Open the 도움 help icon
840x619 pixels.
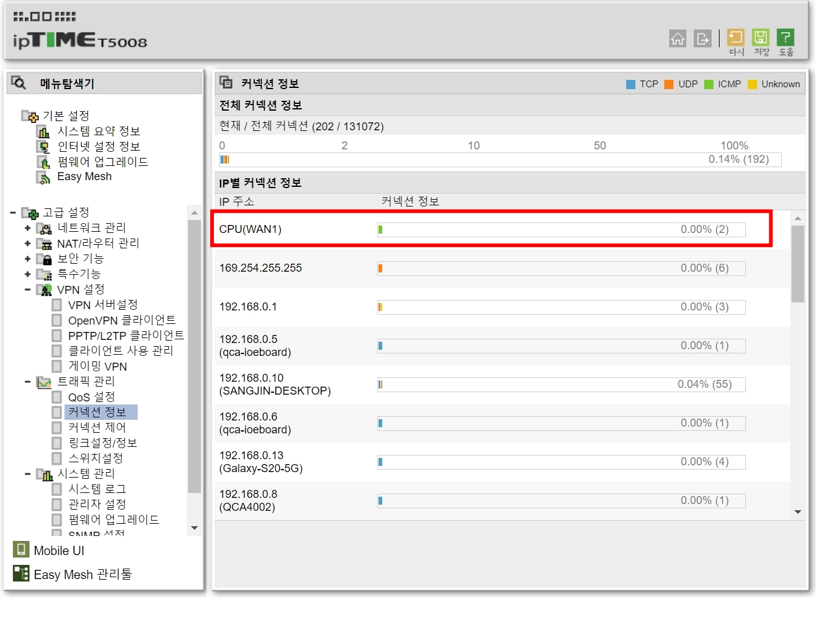tap(785, 37)
